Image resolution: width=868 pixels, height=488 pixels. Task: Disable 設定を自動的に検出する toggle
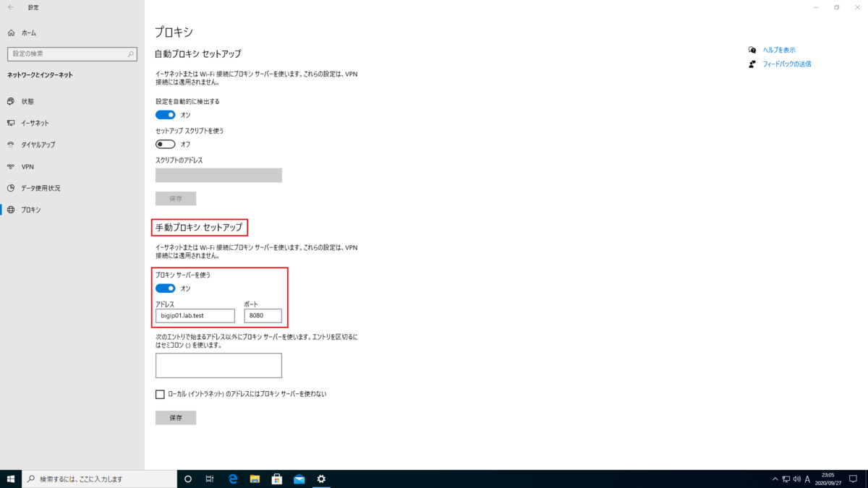(166, 115)
